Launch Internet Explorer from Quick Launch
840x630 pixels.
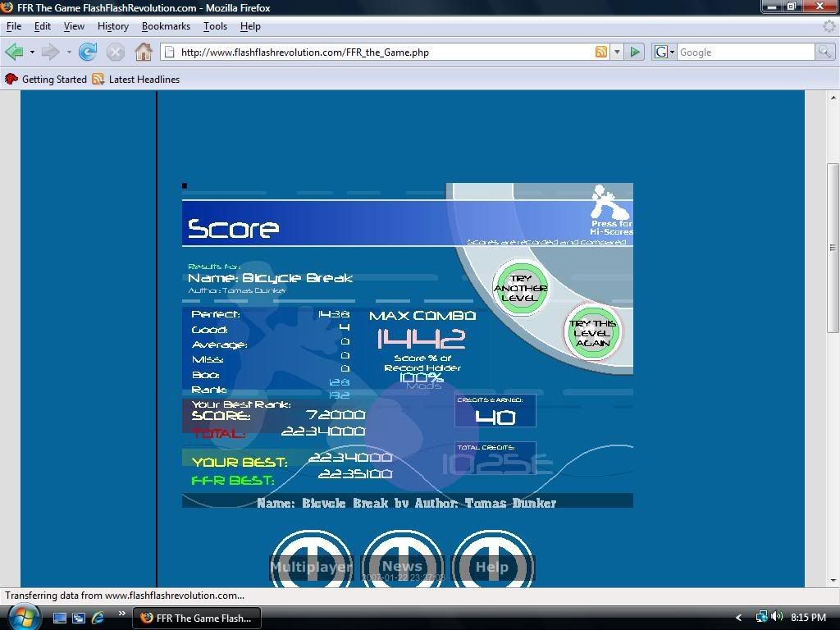[98, 618]
